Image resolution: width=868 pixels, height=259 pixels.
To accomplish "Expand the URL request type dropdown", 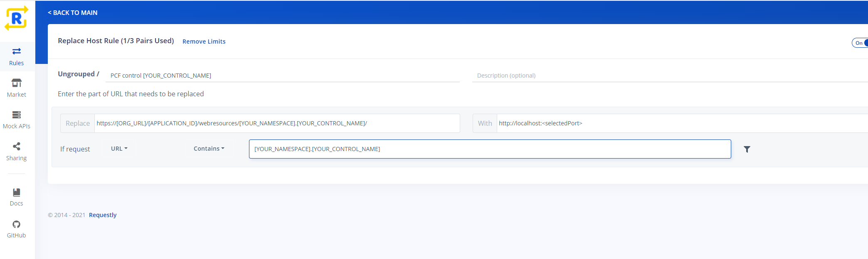I will tap(119, 149).
